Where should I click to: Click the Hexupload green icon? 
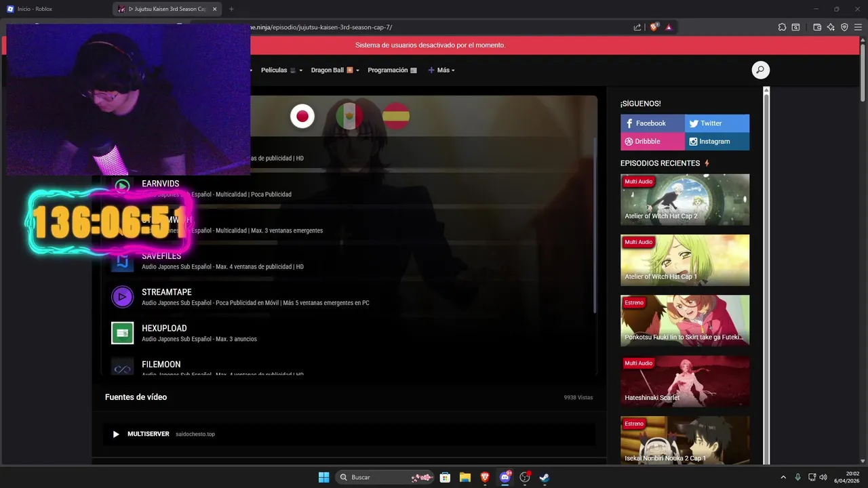click(122, 333)
